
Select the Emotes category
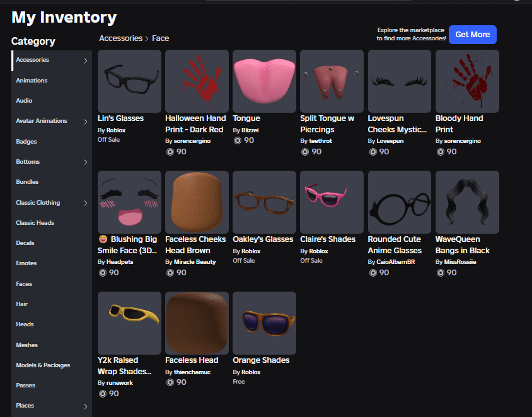(x=26, y=263)
